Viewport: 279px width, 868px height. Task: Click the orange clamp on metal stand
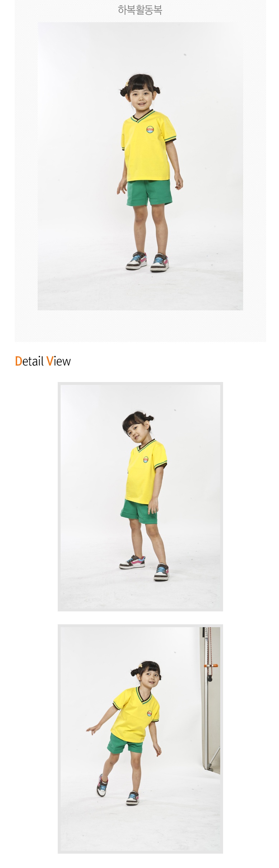[x=211, y=666]
